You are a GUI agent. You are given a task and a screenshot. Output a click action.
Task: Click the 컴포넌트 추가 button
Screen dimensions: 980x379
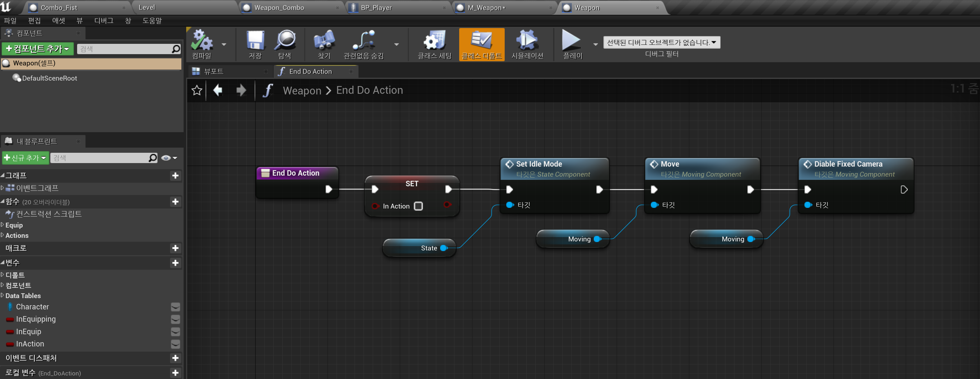click(x=37, y=49)
